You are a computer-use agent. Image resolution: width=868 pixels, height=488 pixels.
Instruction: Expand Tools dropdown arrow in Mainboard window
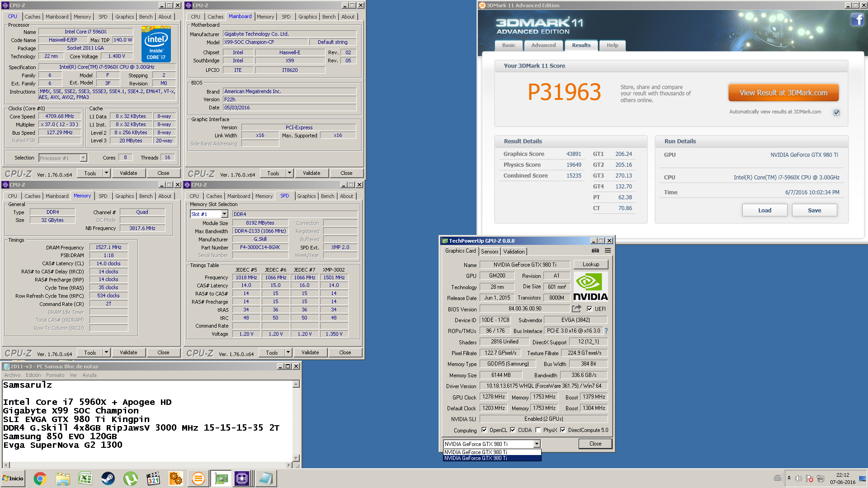[x=289, y=173]
